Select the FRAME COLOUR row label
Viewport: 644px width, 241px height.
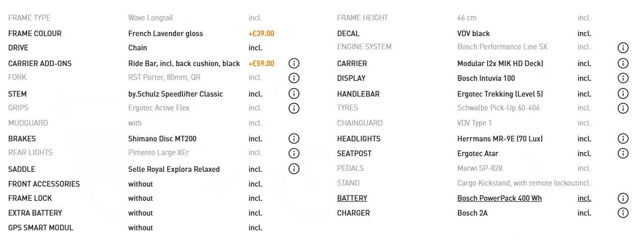[35, 33]
